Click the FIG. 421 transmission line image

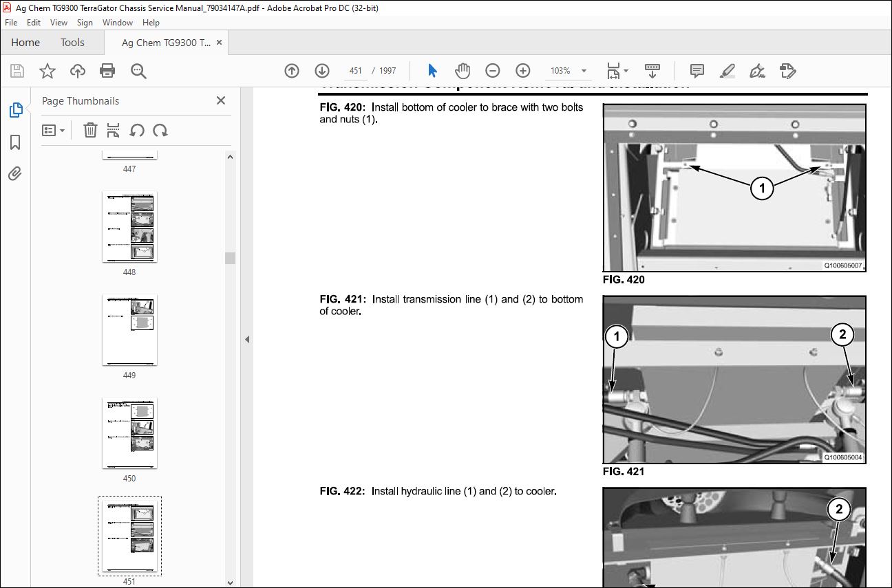(734, 380)
